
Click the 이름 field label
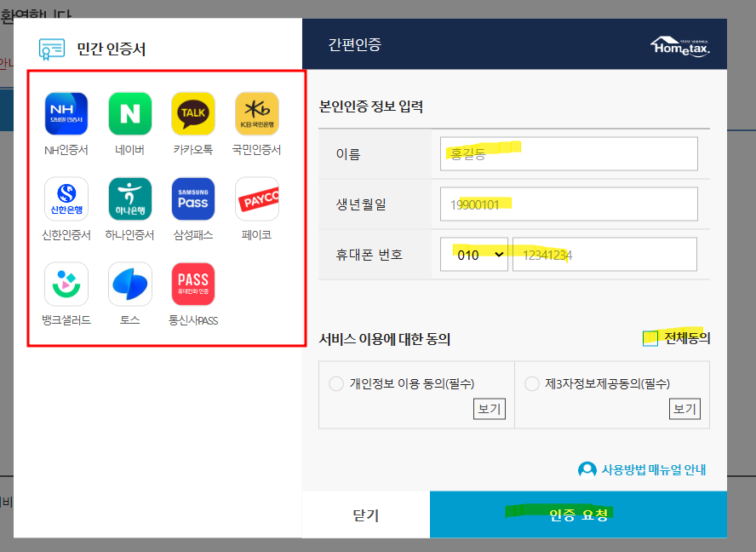pos(348,154)
